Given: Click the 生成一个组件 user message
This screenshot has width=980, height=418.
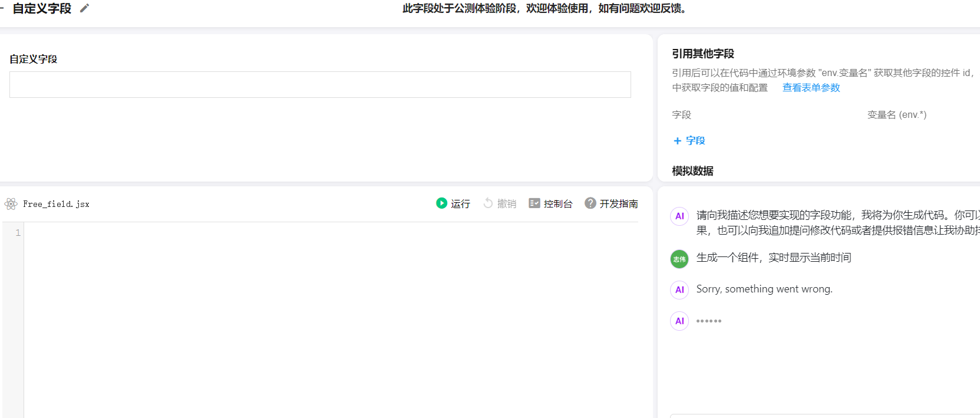Looking at the screenshot, I should 773,258.
